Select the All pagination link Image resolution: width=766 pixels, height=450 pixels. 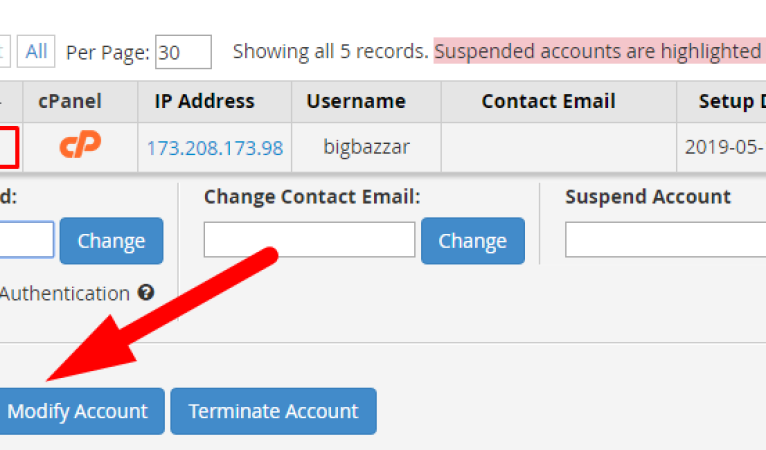(36, 51)
